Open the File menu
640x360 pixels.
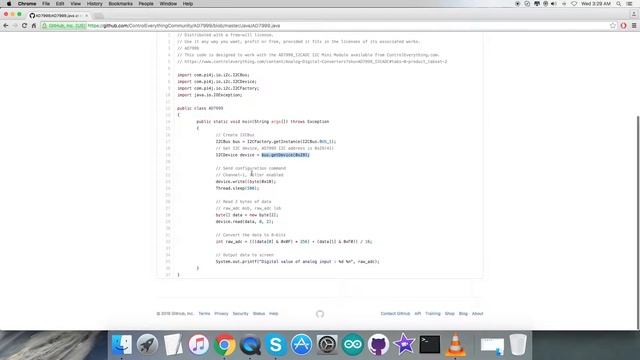(x=46, y=4)
